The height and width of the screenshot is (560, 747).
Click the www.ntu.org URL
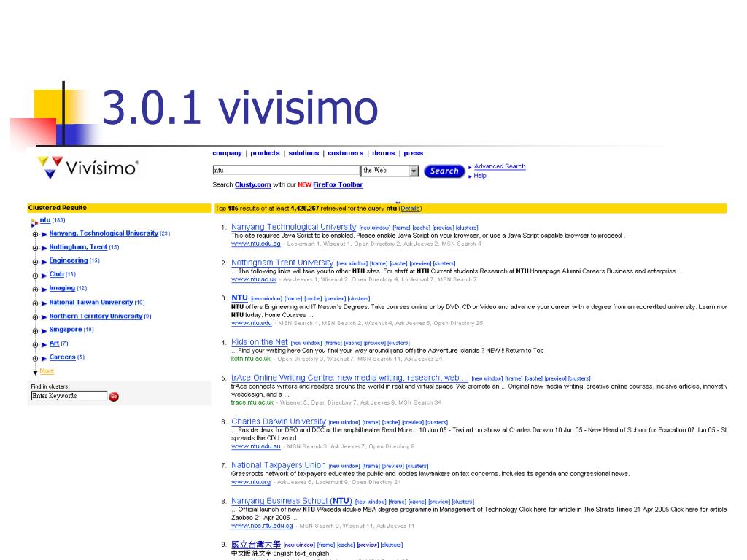click(251, 483)
